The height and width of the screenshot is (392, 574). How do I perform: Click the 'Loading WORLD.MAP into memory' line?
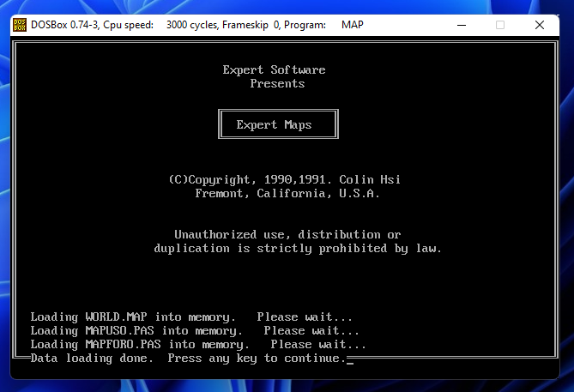(191, 317)
